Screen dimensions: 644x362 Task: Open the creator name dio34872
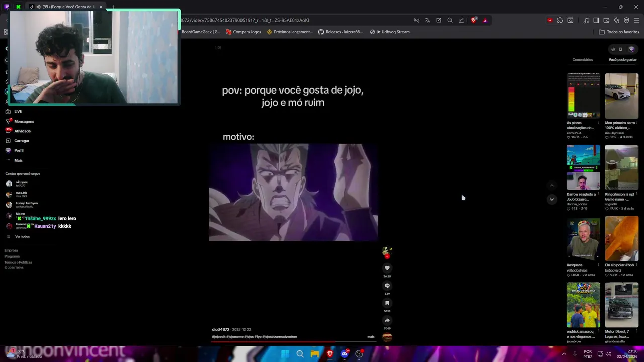(x=220, y=329)
